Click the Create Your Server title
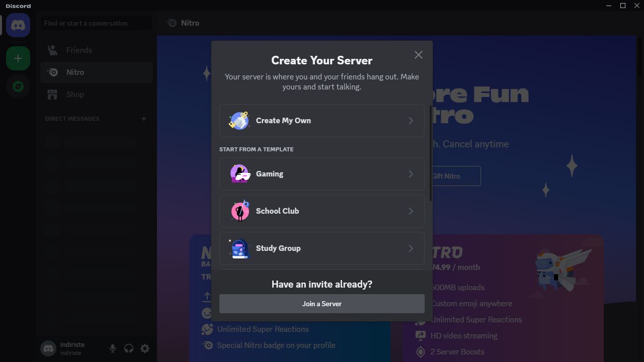 coord(322,60)
